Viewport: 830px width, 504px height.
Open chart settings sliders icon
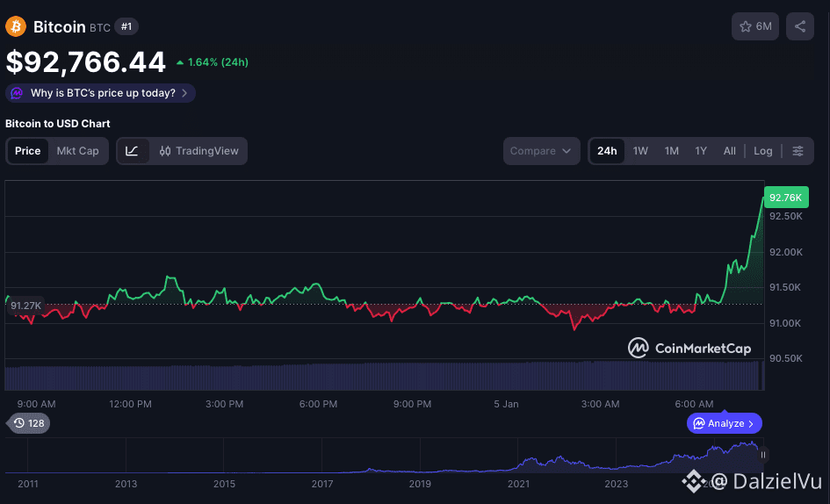coord(798,151)
